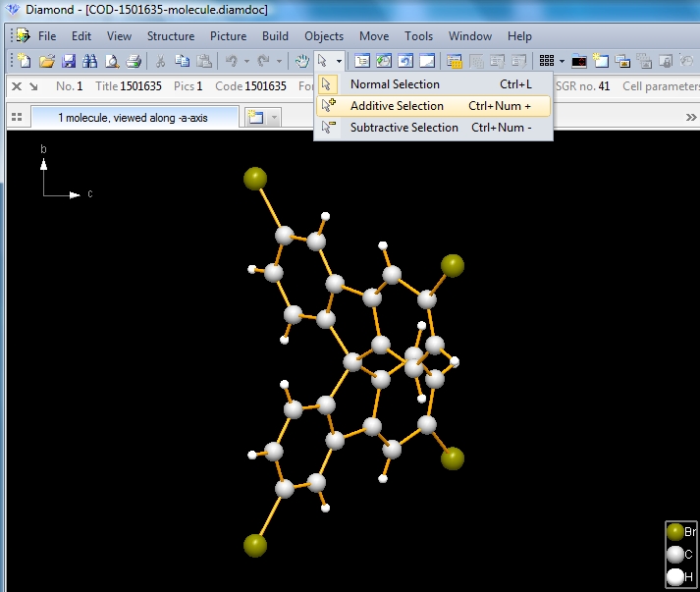Open the grid layout dropdown arrow
This screenshot has width=700, height=592.
562,61
